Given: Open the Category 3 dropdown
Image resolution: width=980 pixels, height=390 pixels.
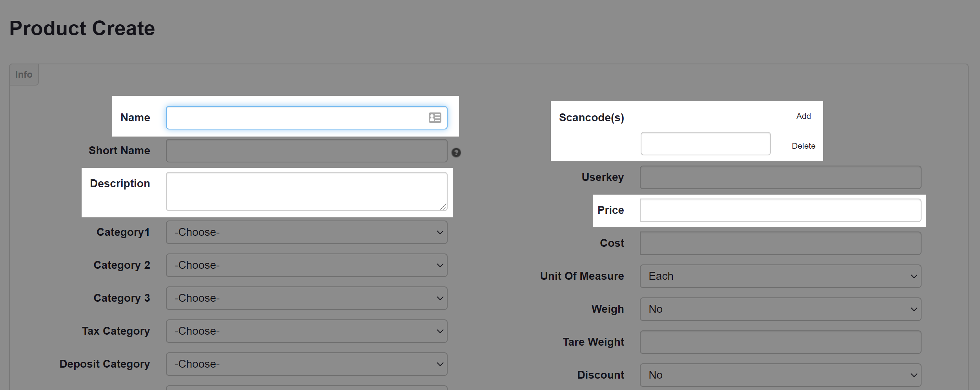Looking at the screenshot, I should click(x=306, y=298).
